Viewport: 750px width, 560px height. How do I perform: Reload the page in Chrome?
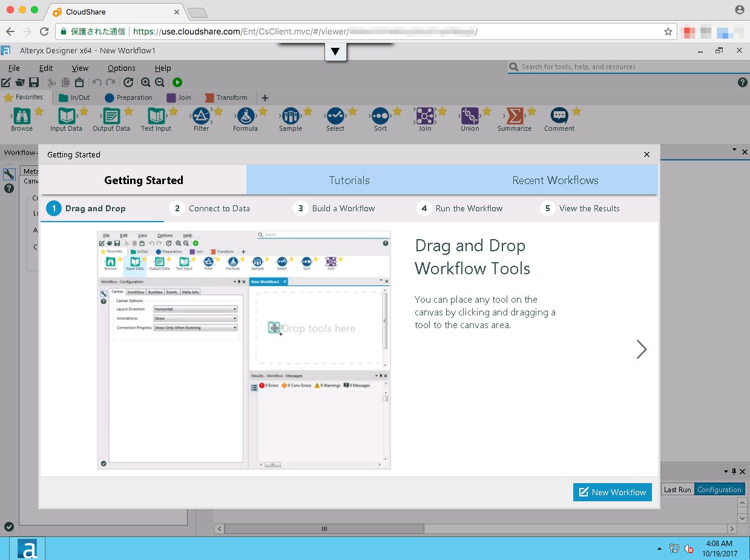pyautogui.click(x=44, y=31)
